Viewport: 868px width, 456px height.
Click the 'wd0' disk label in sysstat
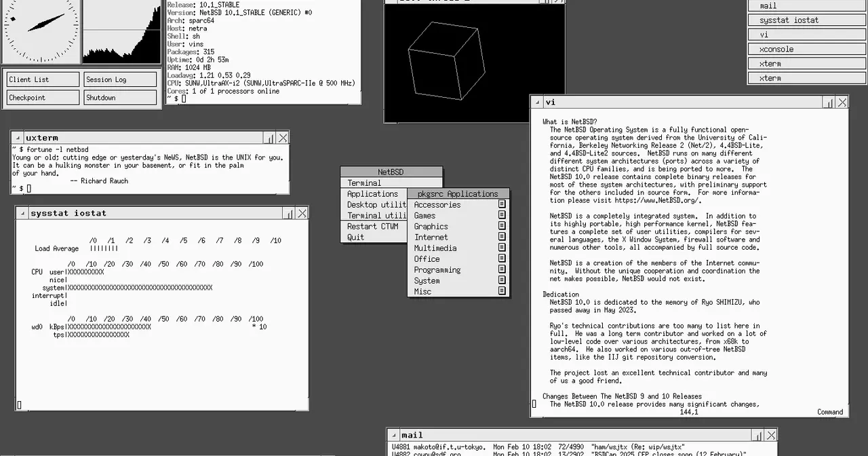click(37, 327)
